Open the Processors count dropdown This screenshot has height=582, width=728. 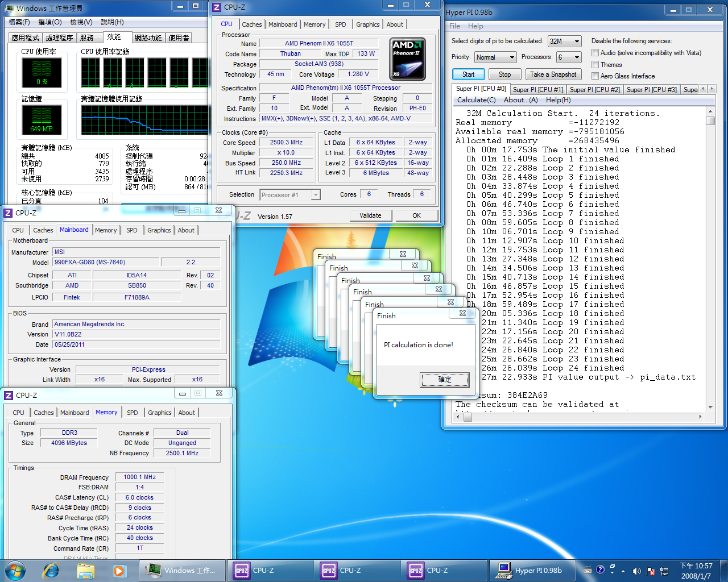point(569,57)
